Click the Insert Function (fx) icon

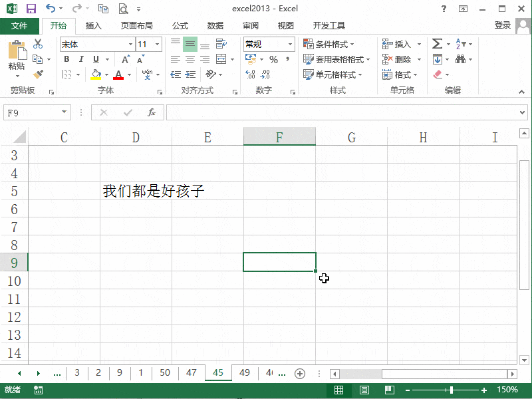(152, 112)
